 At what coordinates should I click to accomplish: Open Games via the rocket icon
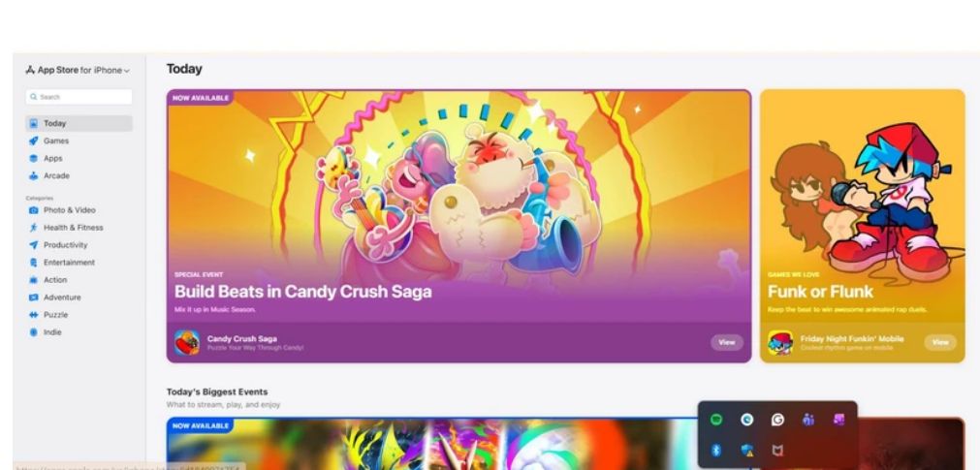34,141
